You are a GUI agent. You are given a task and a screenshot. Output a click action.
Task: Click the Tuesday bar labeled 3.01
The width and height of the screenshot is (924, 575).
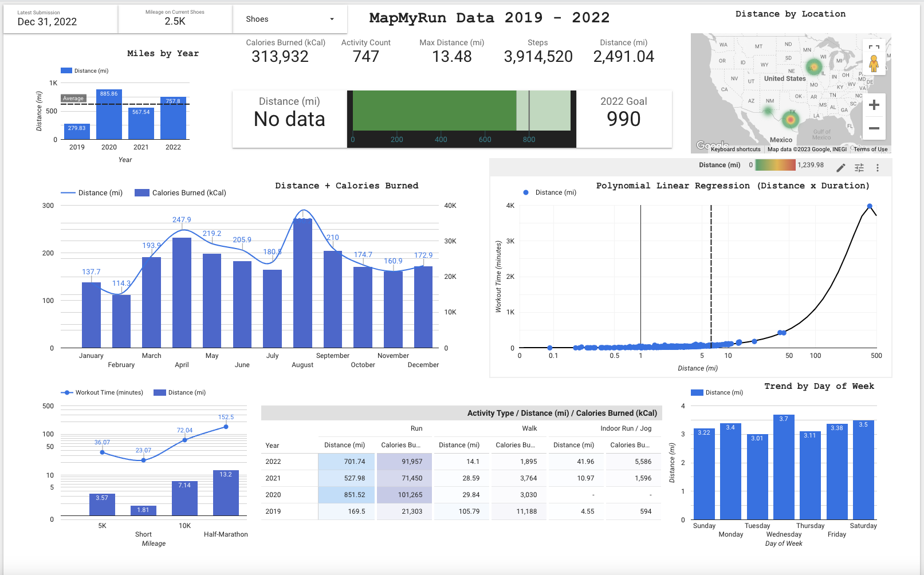pyautogui.click(x=757, y=477)
